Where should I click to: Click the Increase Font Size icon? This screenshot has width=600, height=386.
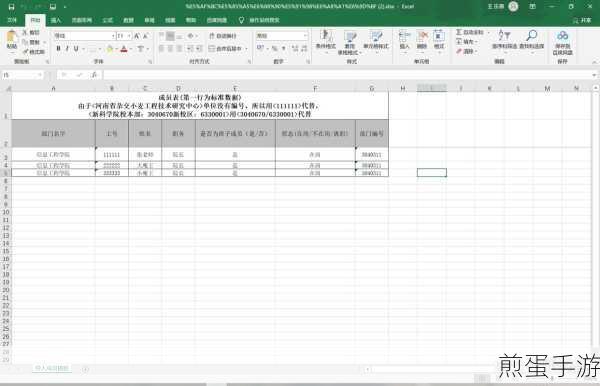(x=137, y=36)
